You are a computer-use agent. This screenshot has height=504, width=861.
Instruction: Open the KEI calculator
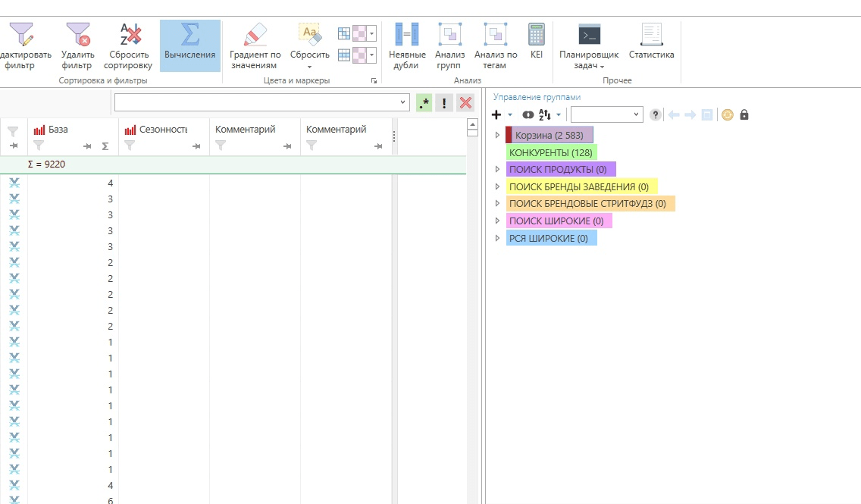click(537, 41)
